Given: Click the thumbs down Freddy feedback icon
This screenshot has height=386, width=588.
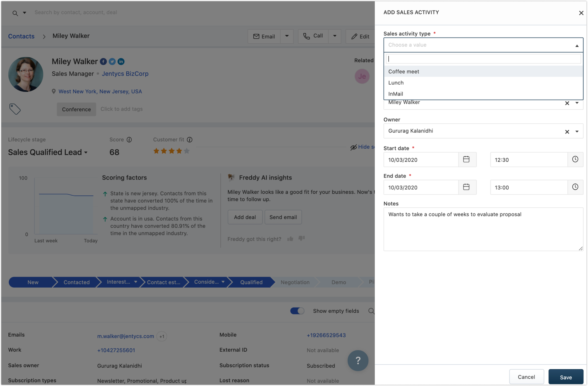Looking at the screenshot, I should tap(301, 238).
